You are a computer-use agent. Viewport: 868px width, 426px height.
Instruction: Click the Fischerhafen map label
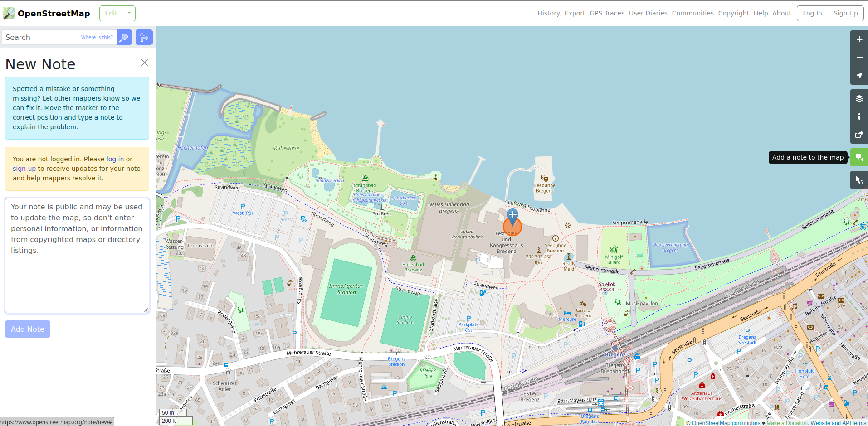click(x=193, y=148)
